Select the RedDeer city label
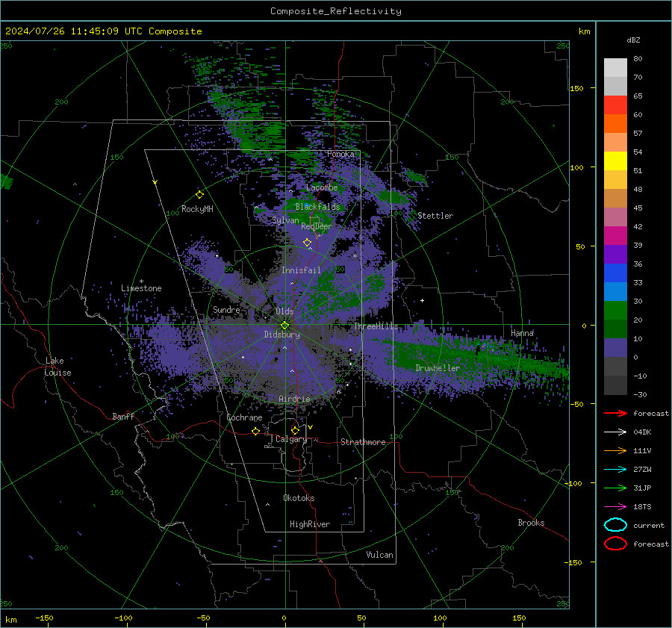 pos(317,226)
